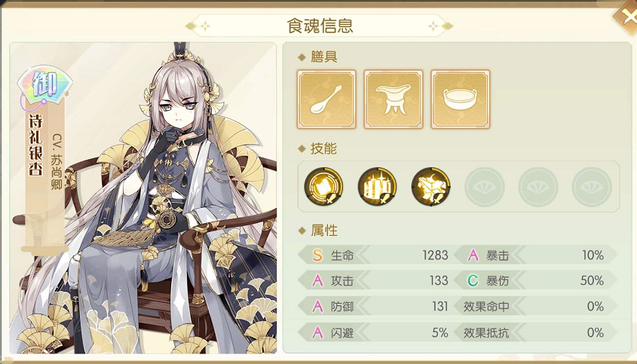Tap the second locked skill slot
Screen dimensions: 637x364
pyautogui.click(x=538, y=187)
